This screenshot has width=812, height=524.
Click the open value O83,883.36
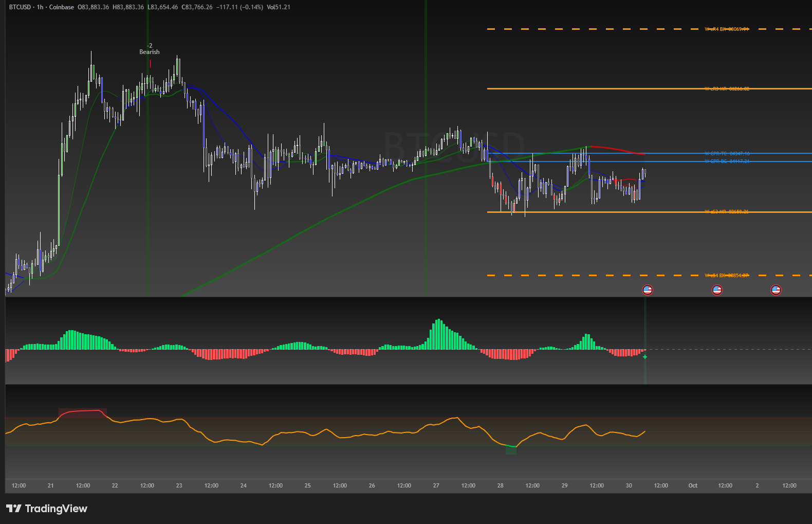pos(94,7)
